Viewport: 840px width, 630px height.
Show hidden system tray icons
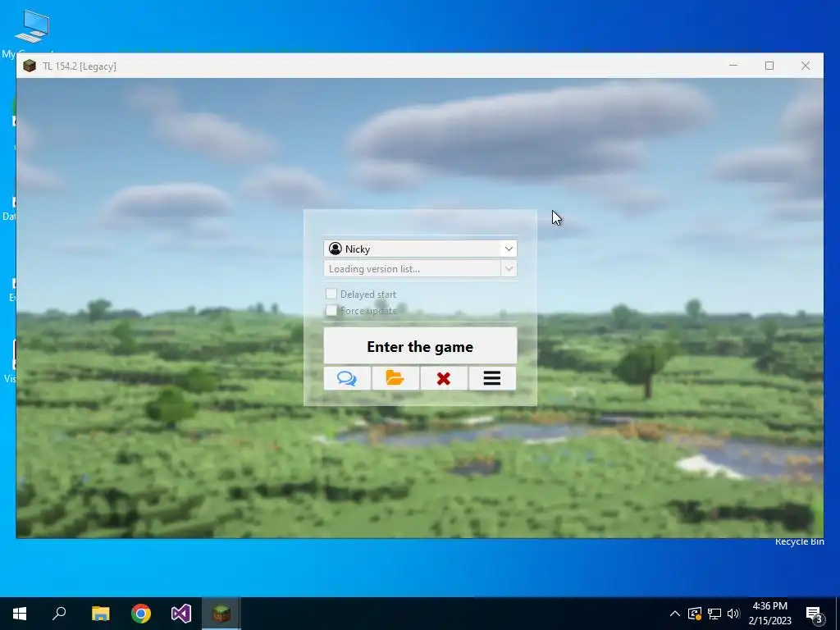point(675,614)
